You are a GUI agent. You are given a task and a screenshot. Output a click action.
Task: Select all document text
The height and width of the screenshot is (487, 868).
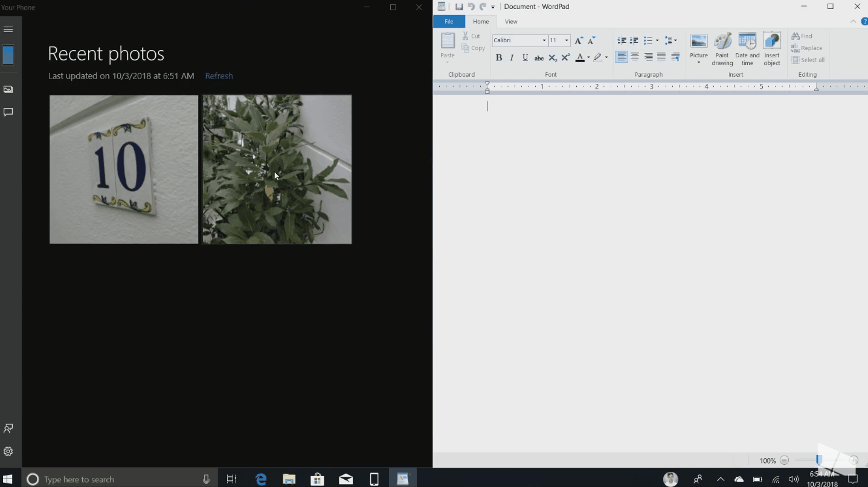808,60
